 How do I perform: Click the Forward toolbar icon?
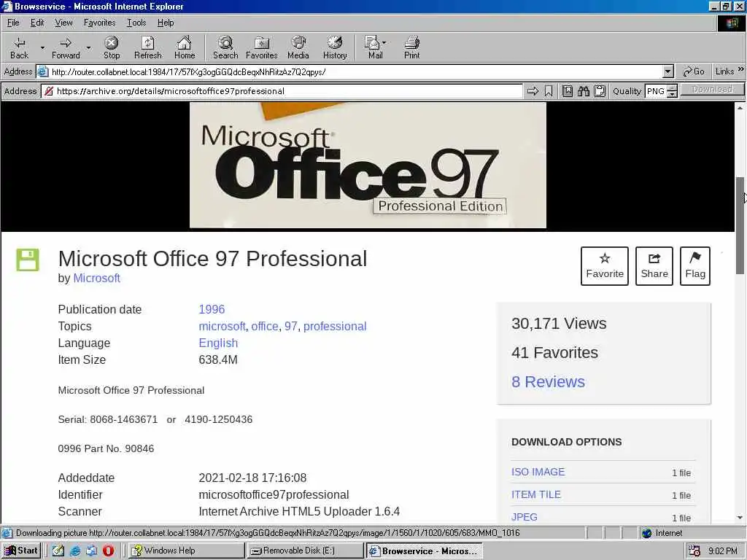click(x=66, y=47)
